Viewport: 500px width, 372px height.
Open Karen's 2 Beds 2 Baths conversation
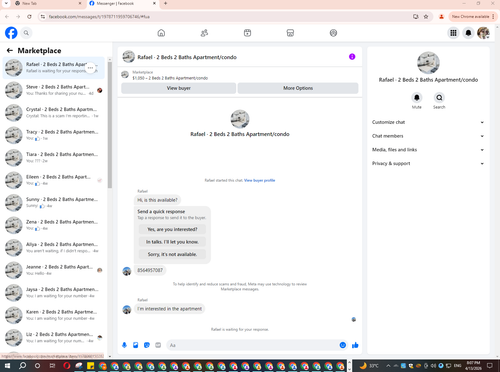(x=54, y=315)
